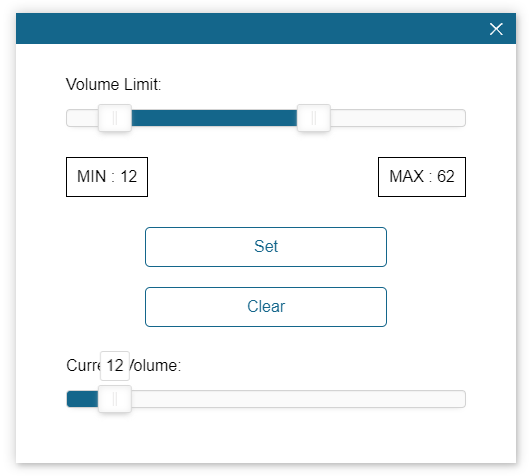
Task: Click the blue title bar of the dialog
Action: pyautogui.click(x=251, y=28)
